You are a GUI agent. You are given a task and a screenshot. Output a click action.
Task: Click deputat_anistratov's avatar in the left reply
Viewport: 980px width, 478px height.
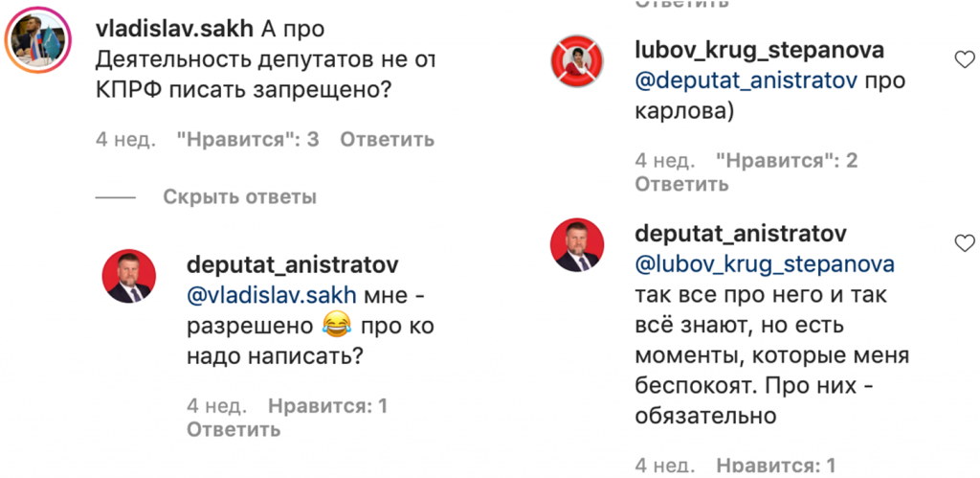click(129, 279)
